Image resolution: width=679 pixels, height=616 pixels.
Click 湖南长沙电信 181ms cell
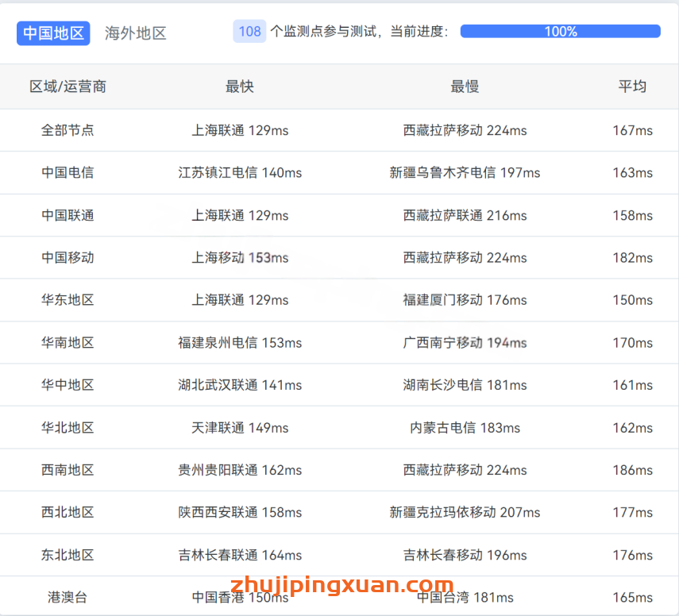465,385
